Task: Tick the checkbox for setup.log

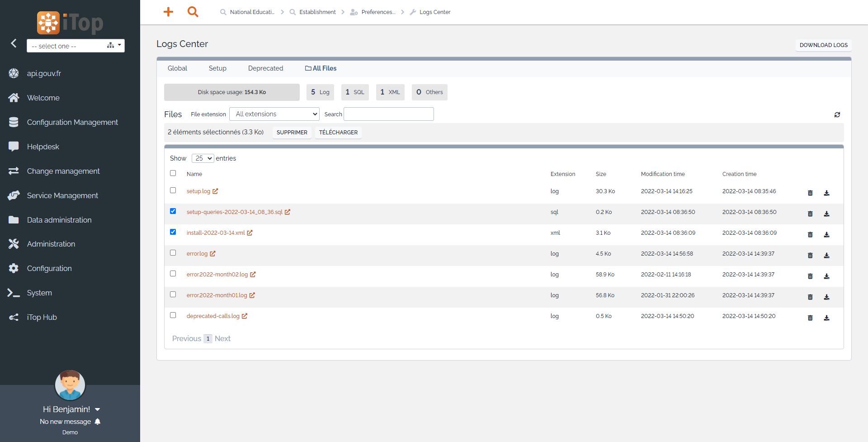Action: 173,190
